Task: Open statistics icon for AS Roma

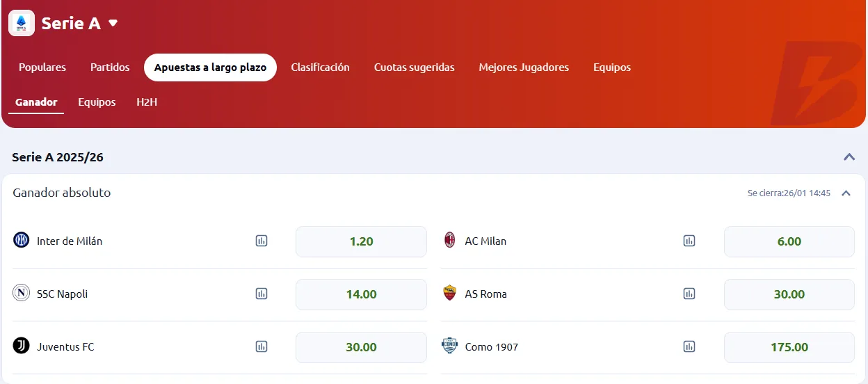Action: pos(689,294)
